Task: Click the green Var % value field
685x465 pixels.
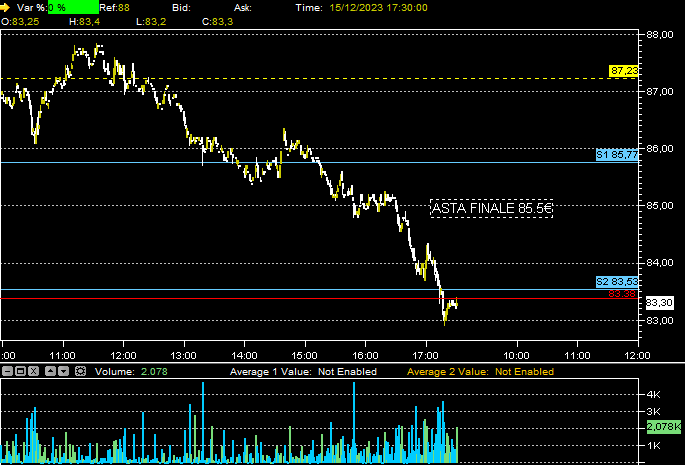Action: [73, 7]
